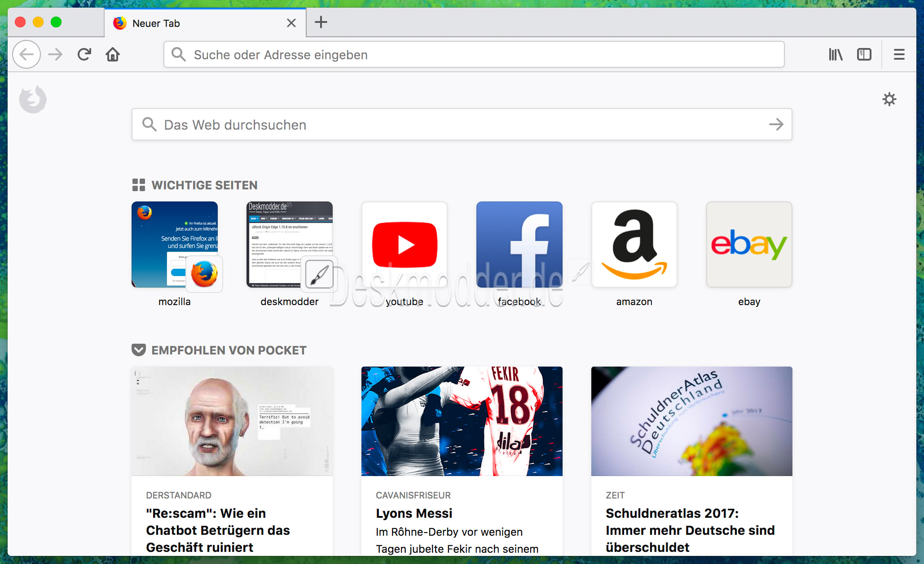Go back with the back arrow button
The width and height of the screenshot is (924, 564).
coord(26,55)
